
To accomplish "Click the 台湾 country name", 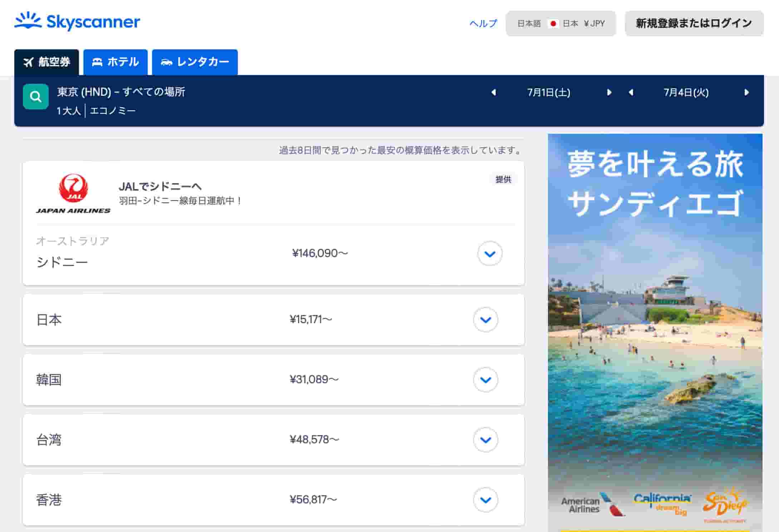I will point(49,440).
